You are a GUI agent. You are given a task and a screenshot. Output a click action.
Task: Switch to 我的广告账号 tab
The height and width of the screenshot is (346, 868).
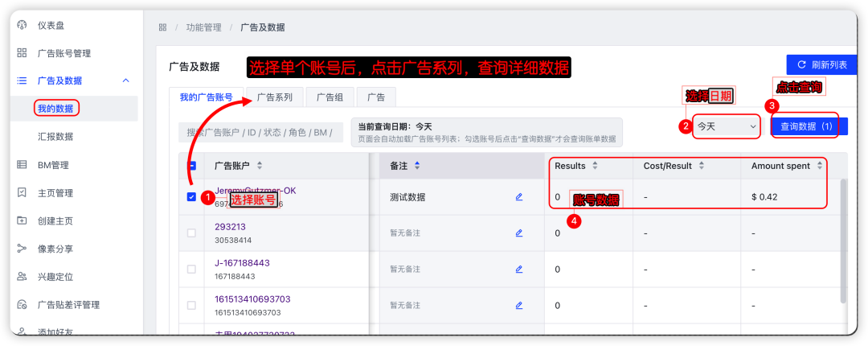tap(206, 97)
